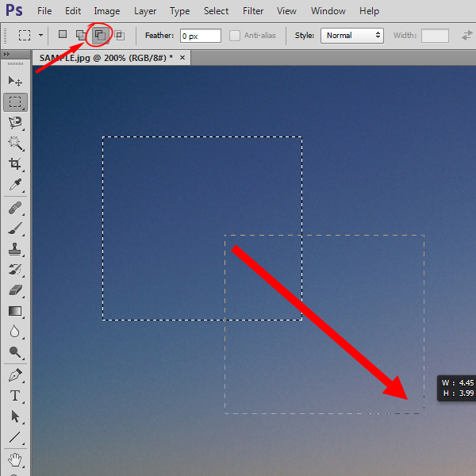Select the Magnetic Lasso tool
Image resolution: width=476 pixels, height=476 pixels.
15,123
